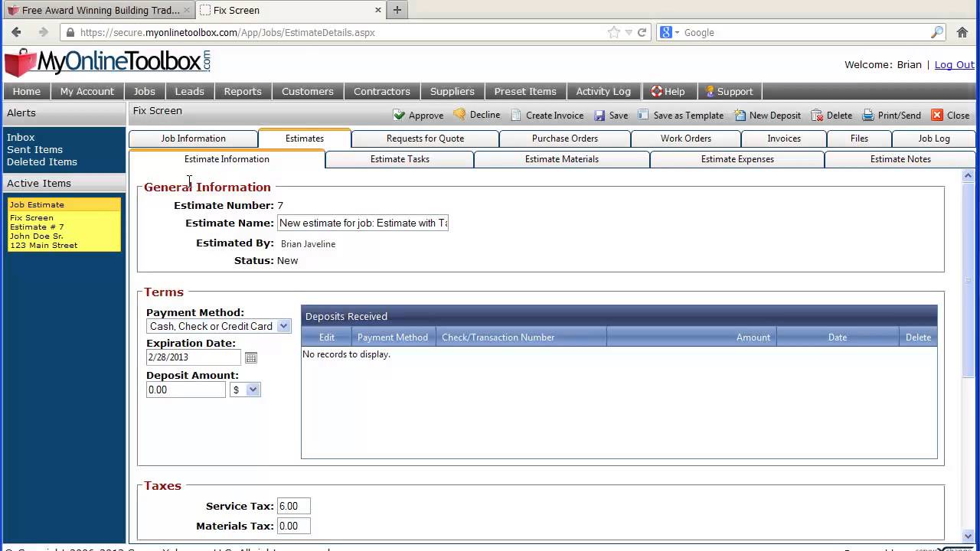980x551 pixels.
Task: Click the browser Back arrow
Action: coord(17,32)
